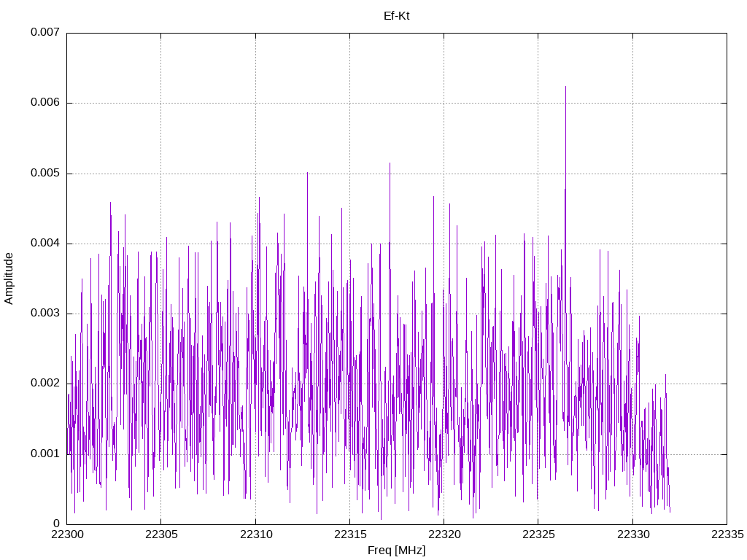Click y-axis tick label 0.005
747x560 pixels.
[45, 173]
